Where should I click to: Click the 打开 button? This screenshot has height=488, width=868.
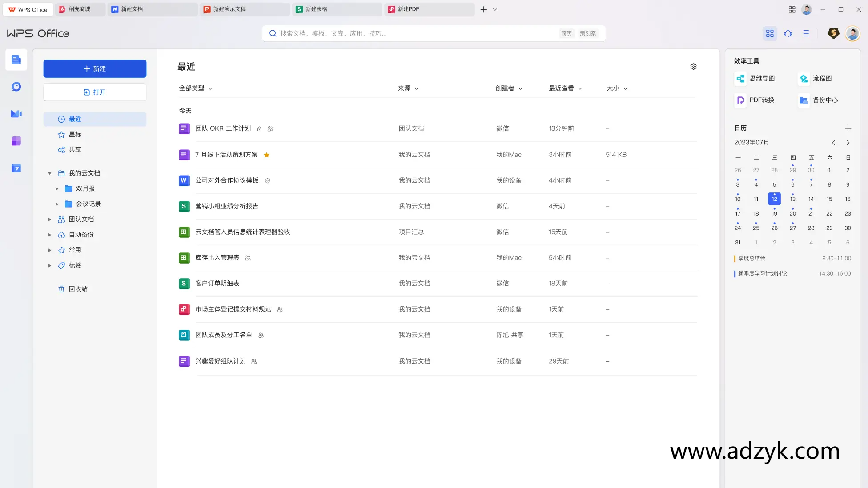click(x=95, y=92)
